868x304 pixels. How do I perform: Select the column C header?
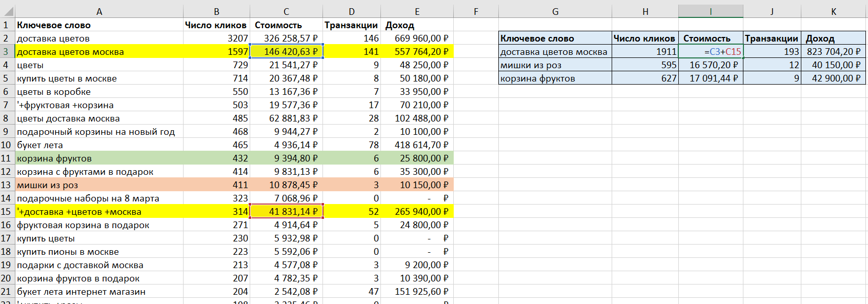pyautogui.click(x=286, y=11)
